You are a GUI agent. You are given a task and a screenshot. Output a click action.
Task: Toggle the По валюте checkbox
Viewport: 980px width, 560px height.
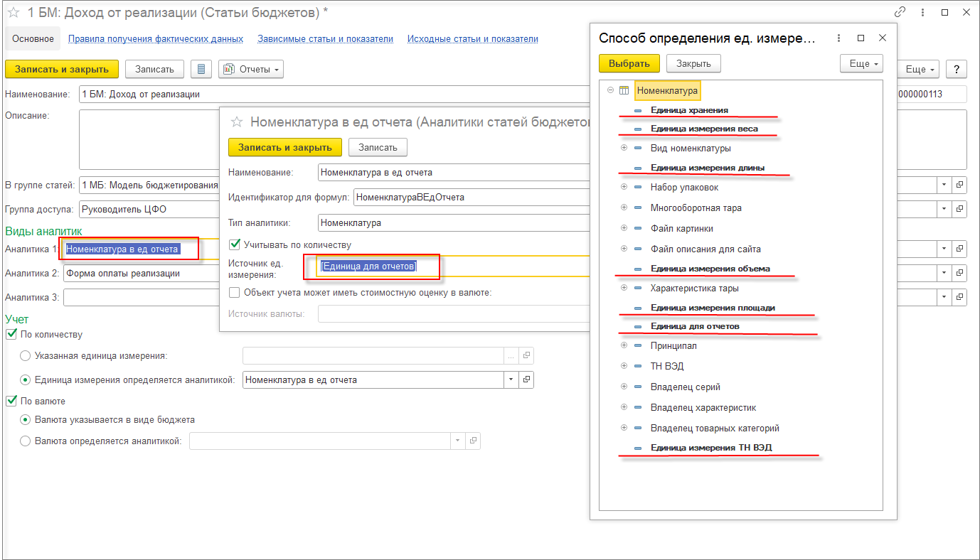click(11, 401)
